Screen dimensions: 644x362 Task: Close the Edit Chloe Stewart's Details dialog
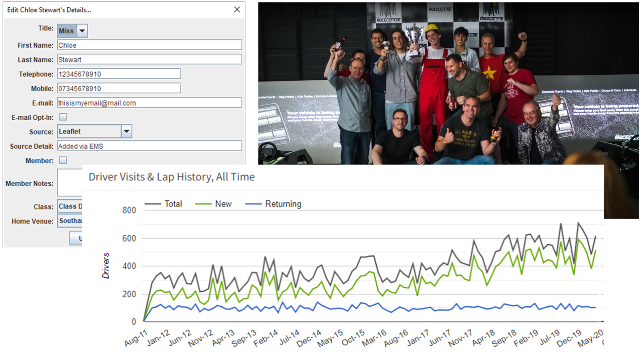[x=237, y=10]
